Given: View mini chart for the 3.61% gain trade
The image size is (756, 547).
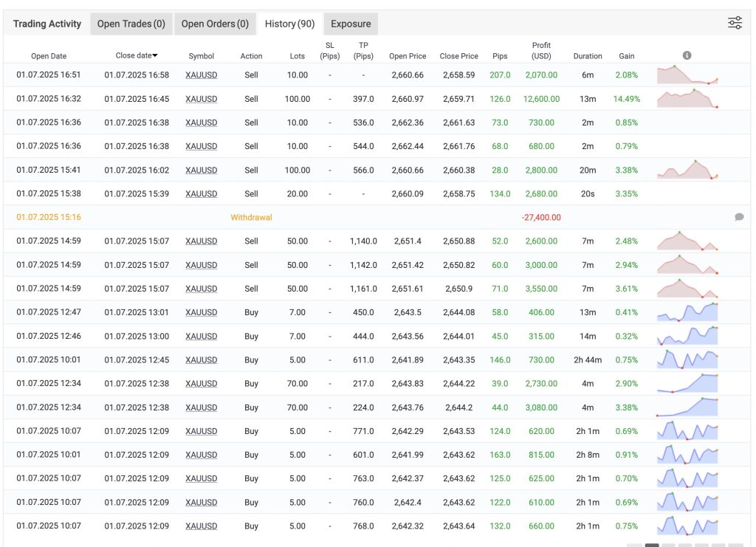Looking at the screenshot, I should click(x=687, y=288).
